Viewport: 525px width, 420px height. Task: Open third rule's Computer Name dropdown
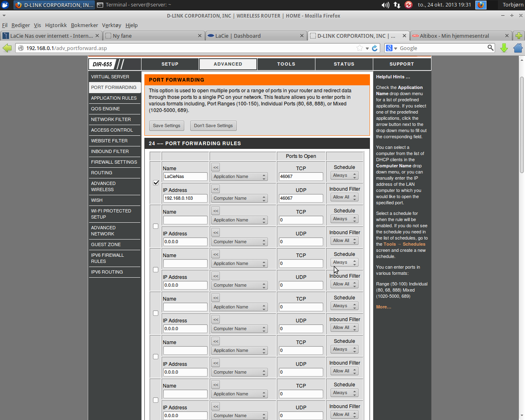(240, 285)
